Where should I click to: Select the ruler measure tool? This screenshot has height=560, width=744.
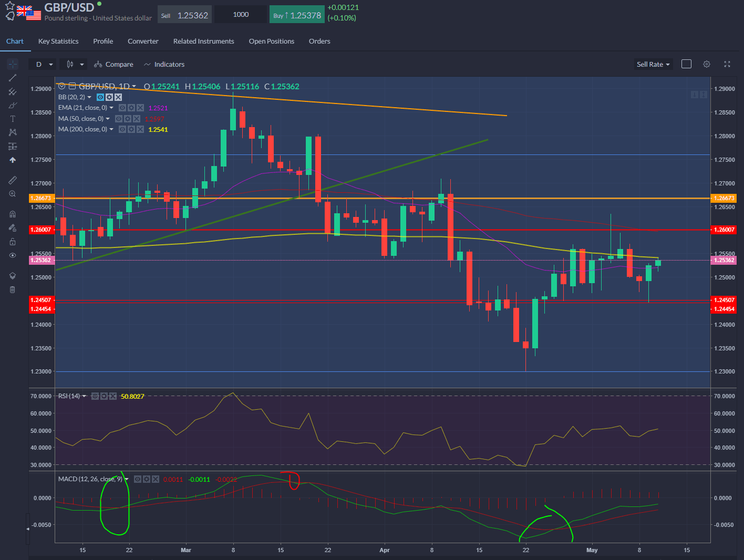point(13,180)
